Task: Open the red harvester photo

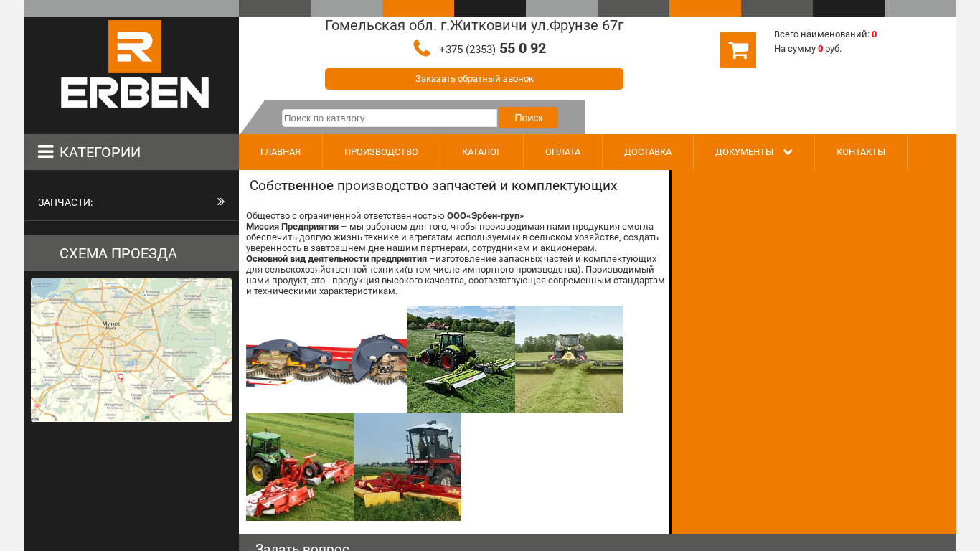Action: click(x=407, y=467)
